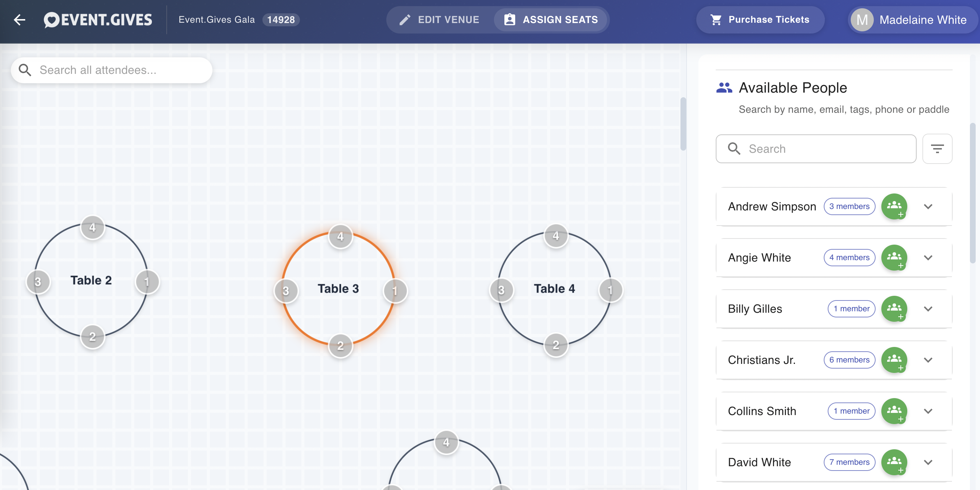
Task: Click the 1 member badge for Collins Smith
Action: tap(851, 411)
